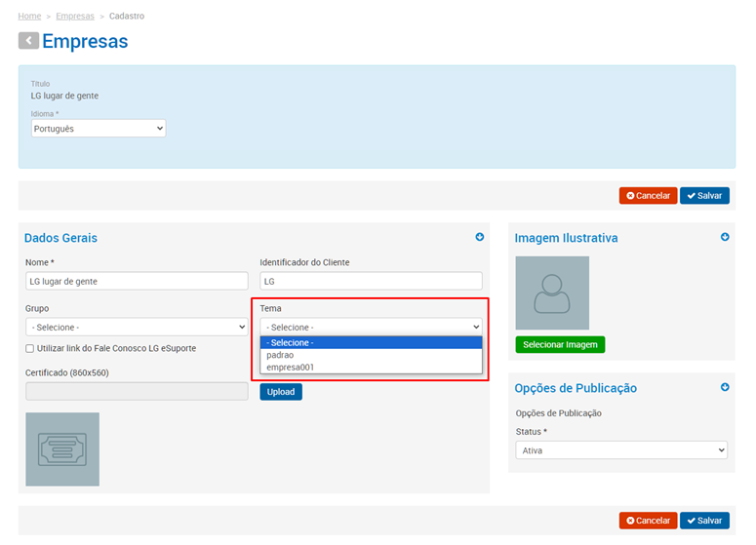Image resolution: width=756 pixels, height=545 pixels.
Task: Click the certificate placeholder thumbnail
Action: point(62,449)
